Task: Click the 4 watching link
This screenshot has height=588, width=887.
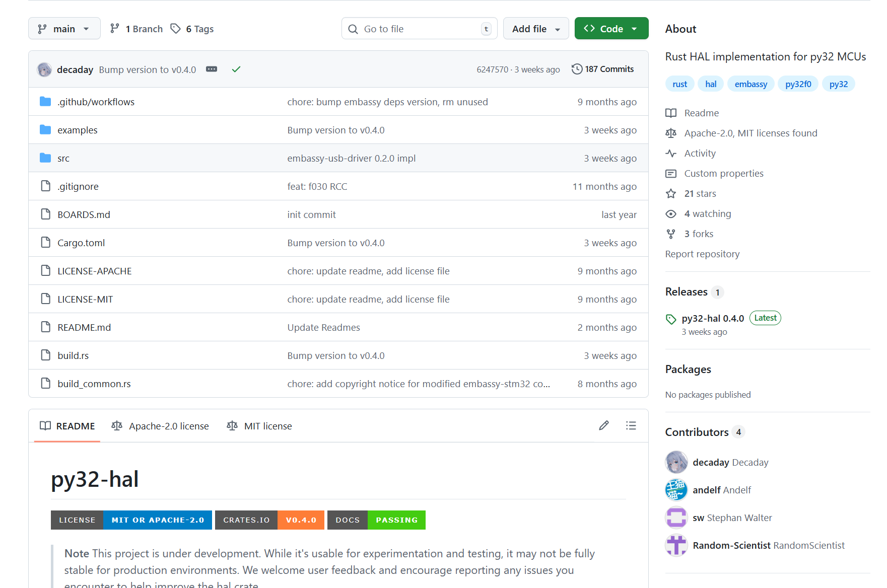Action: (707, 213)
